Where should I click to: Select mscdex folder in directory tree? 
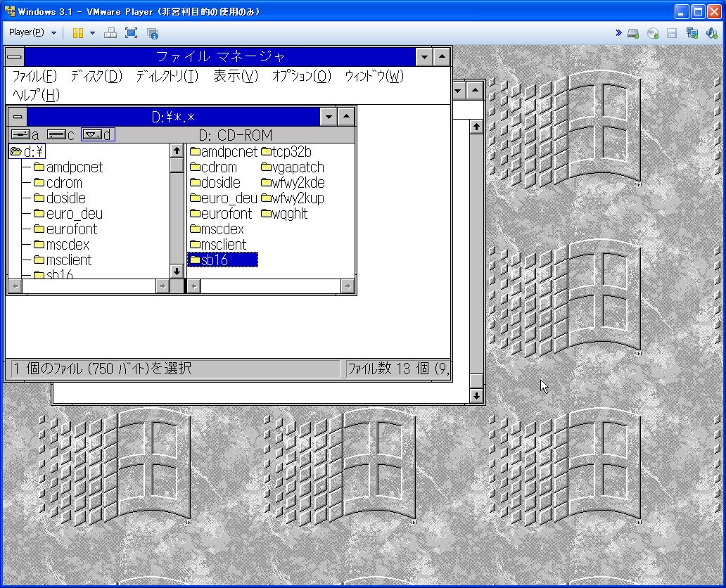coord(61,245)
